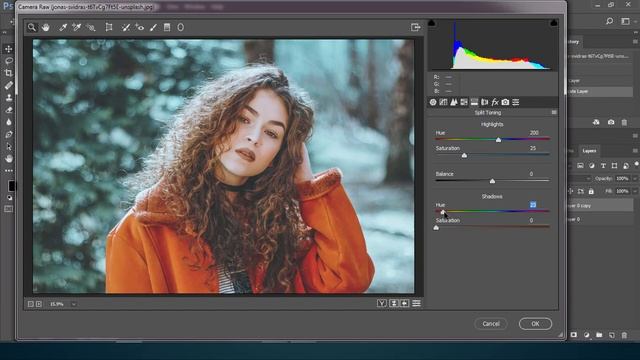Screen dimensions: 640x360
Task: Open the Split Toning panel flyout menu
Action: click(554, 112)
